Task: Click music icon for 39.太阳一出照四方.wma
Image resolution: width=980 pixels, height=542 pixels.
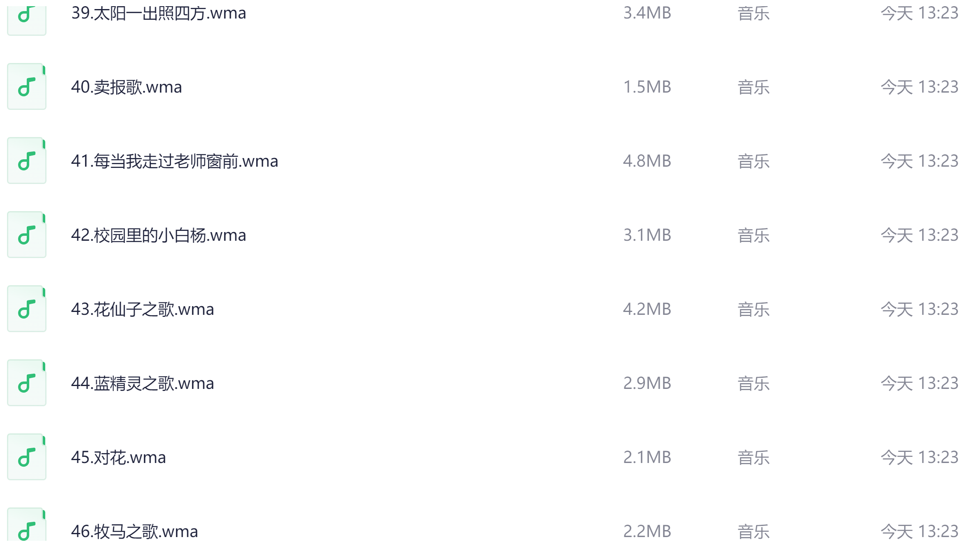Action: pyautogui.click(x=26, y=16)
